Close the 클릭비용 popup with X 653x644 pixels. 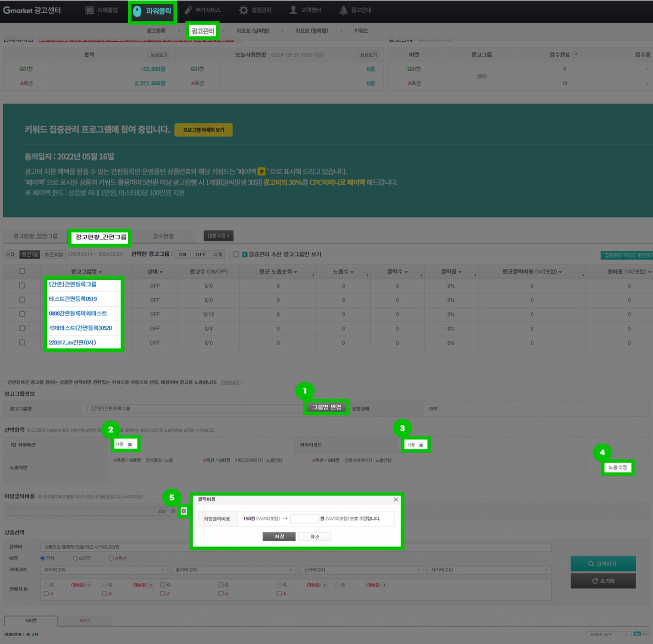396,499
